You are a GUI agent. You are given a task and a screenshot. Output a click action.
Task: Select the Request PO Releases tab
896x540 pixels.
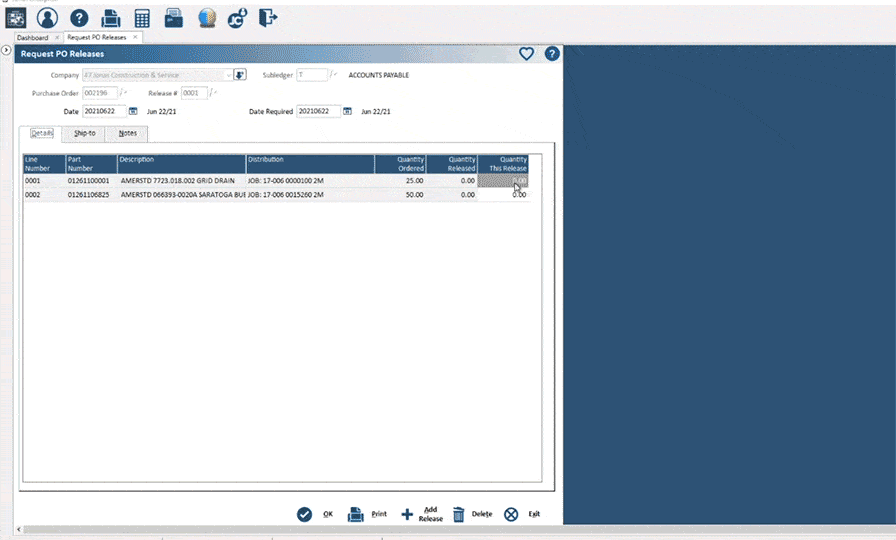(97, 37)
